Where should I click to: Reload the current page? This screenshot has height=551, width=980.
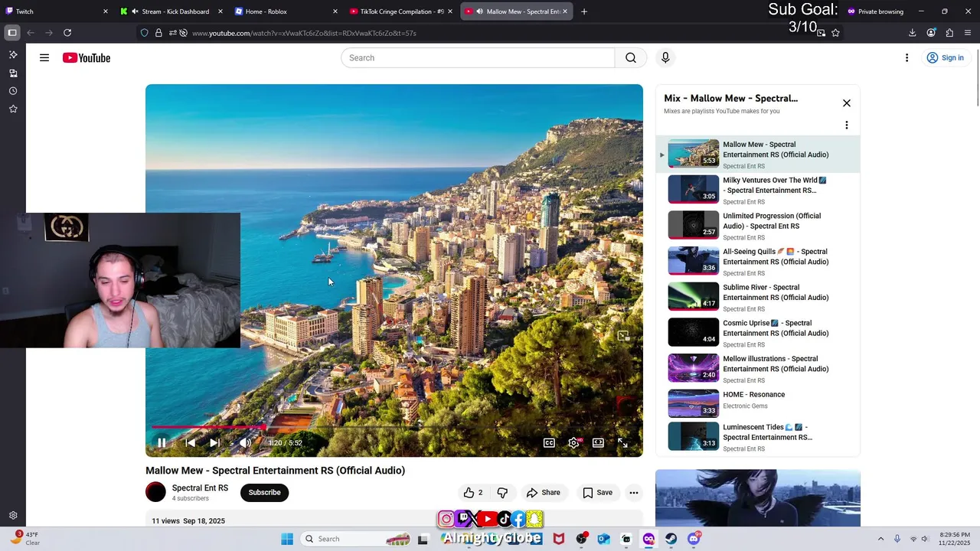[67, 33]
